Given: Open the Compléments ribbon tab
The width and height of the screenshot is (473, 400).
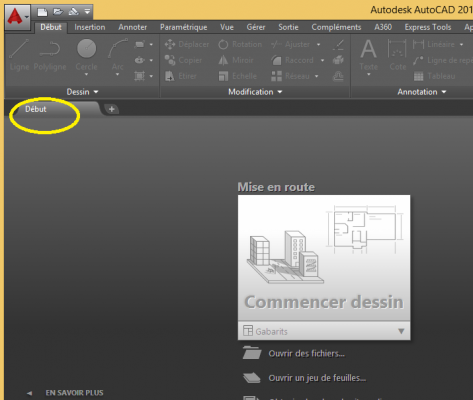Looking at the screenshot, I should click(336, 27).
